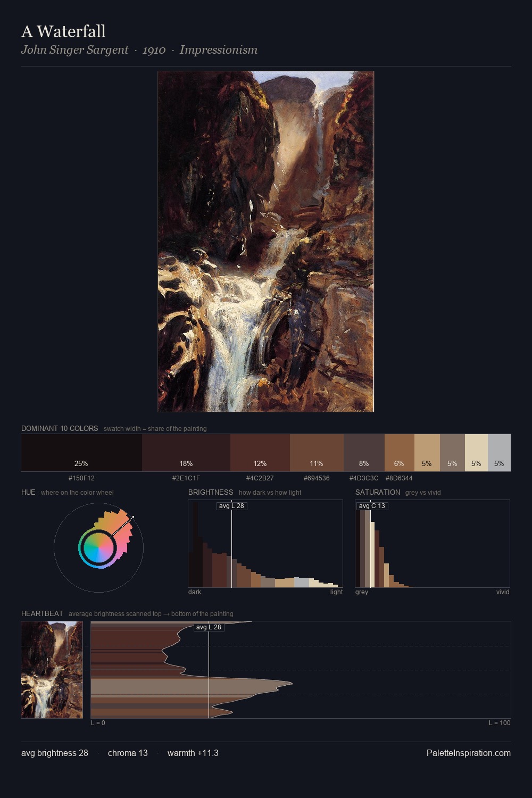Click the title 'A Waterfall'
532x798 pixels.
[63, 31]
